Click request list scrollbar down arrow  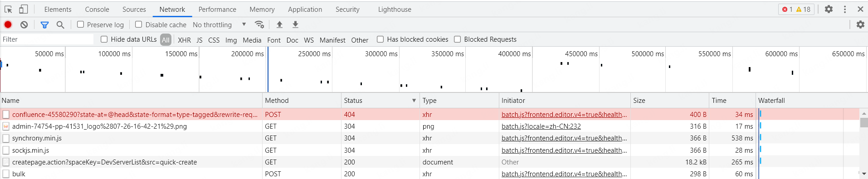pyautogui.click(x=864, y=174)
